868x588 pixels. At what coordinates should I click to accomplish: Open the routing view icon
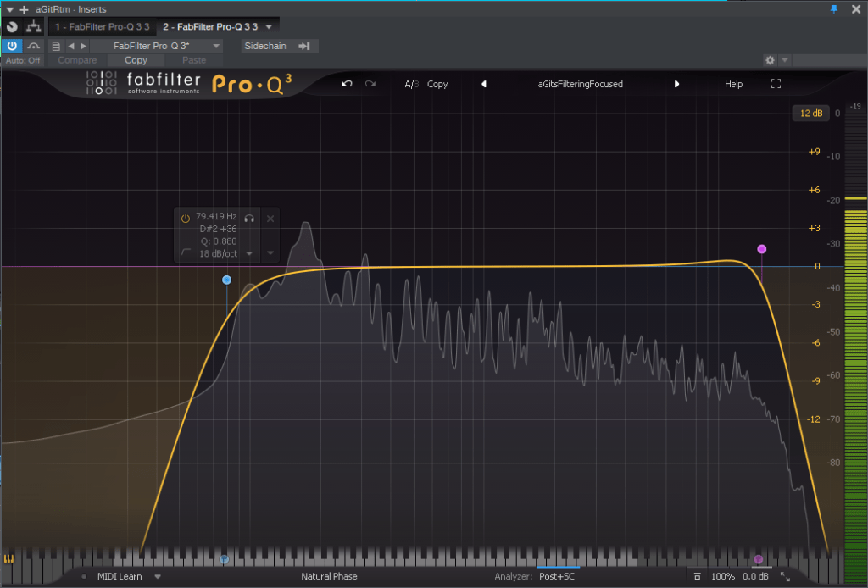click(x=35, y=27)
